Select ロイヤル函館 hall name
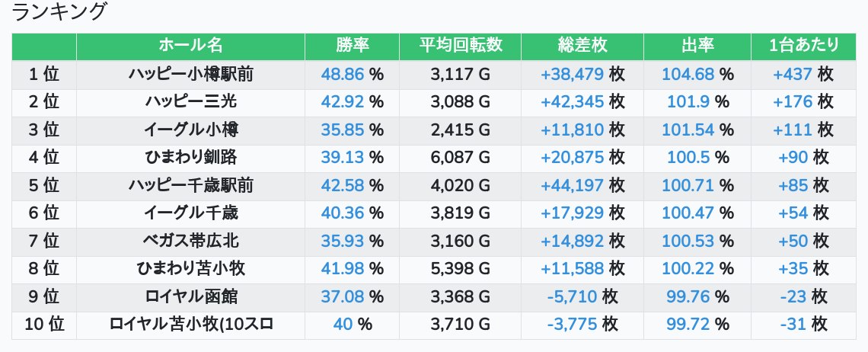 190,296
